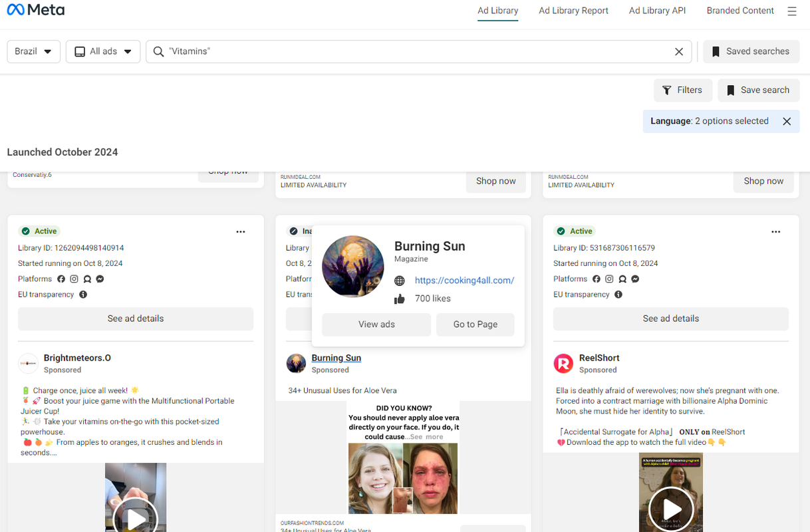Open the Ad Library Report tab

[x=573, y=11]
